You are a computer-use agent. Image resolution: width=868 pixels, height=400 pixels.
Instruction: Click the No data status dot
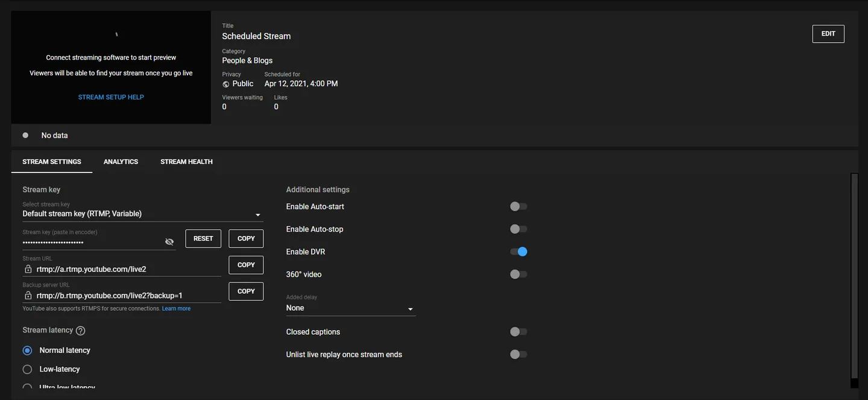(x=25, y=135)
